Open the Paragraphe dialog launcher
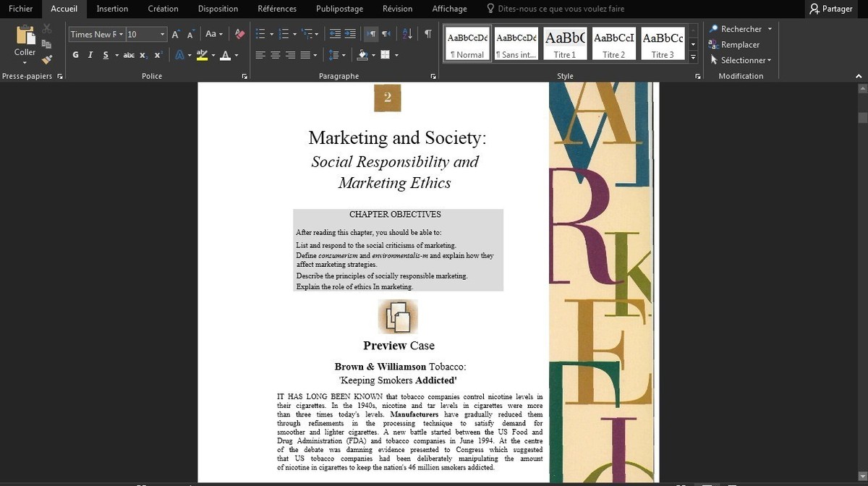Image resolution: width=868 pixels, height=486 pixels. pyautogui.click(x=433, y=76)
